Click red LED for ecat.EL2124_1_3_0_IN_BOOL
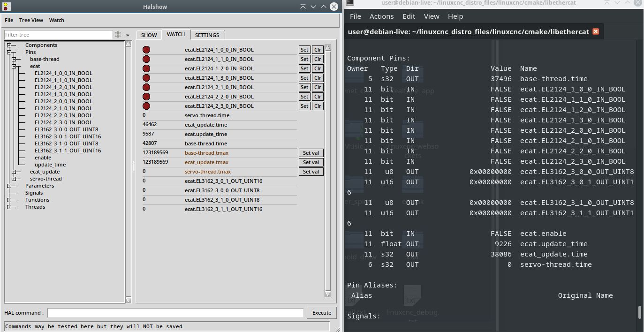 [146, 78]
